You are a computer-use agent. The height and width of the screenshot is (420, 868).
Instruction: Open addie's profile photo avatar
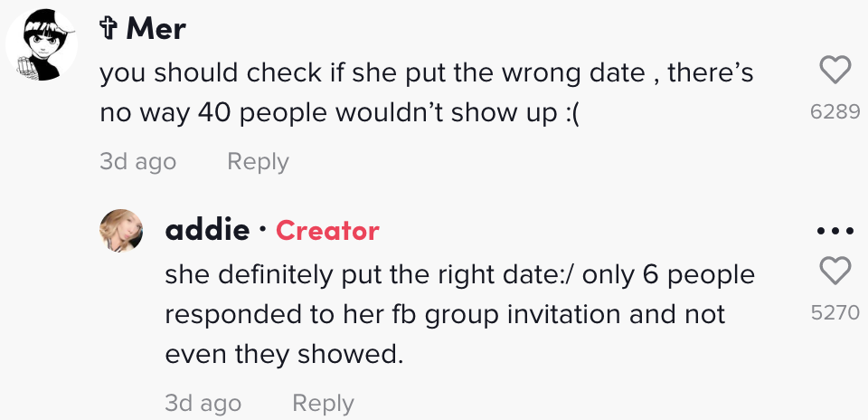(x=121, y=231)
